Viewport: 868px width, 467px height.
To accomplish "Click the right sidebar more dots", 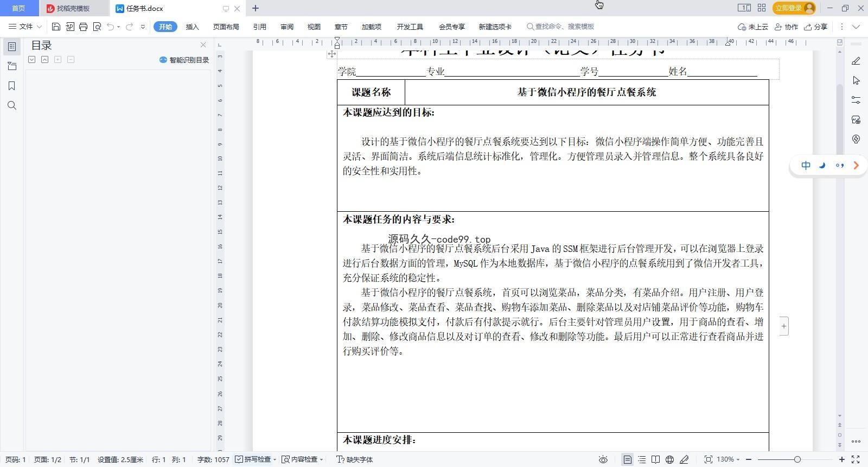I will click(856, 441).
